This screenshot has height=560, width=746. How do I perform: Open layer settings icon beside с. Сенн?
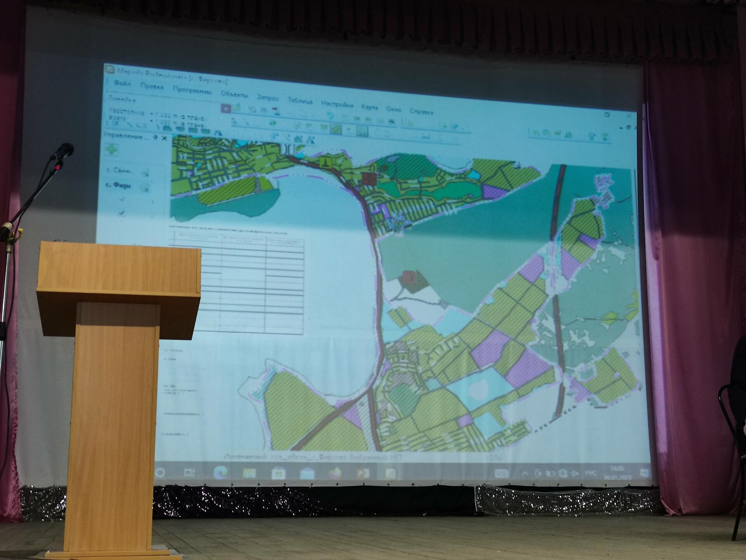[x=145, y=173]
